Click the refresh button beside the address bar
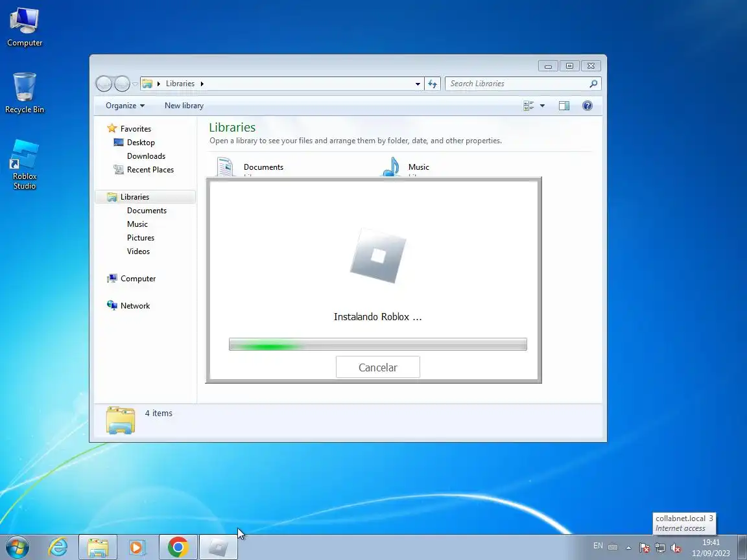This screenshot has width=747, height=560. (433, 84)
